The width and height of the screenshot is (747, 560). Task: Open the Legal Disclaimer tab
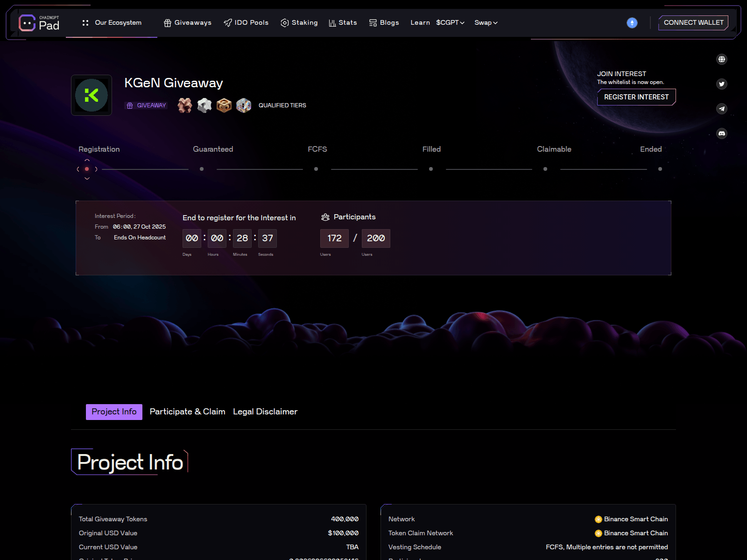(x=265, y=412)
